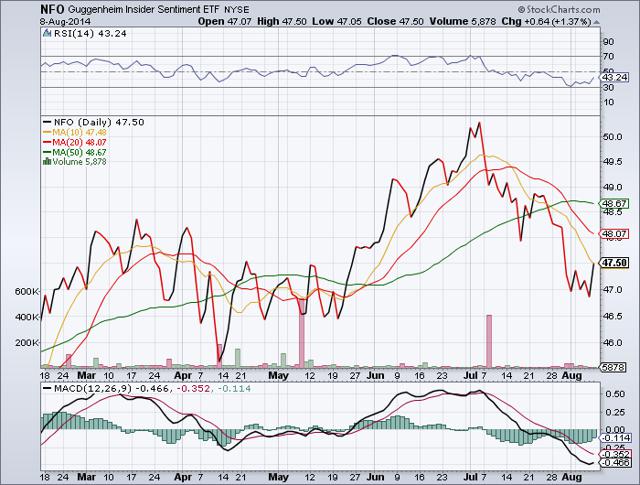Click the Low 47.05 value in header
The width and height of the screenshot is (640, 485).
coord(337,22)
